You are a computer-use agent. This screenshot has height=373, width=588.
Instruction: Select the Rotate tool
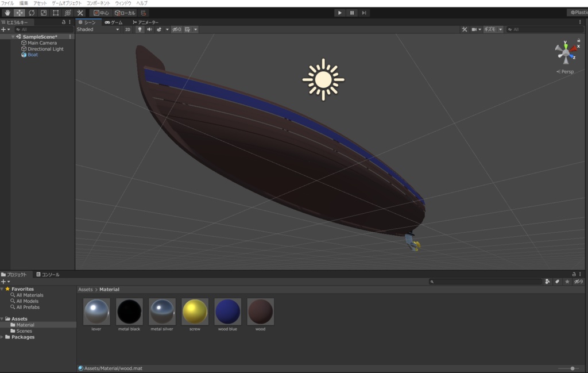pos(32,13)
